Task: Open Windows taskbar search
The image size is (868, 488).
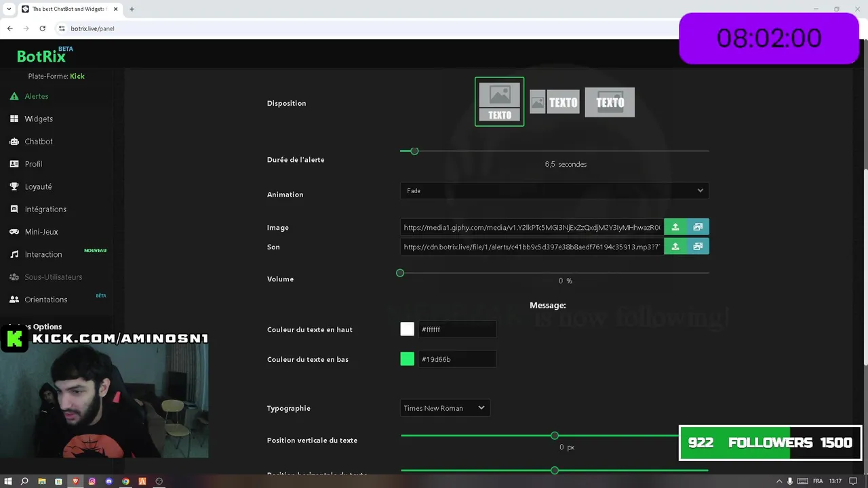Action: coord(24,481)
